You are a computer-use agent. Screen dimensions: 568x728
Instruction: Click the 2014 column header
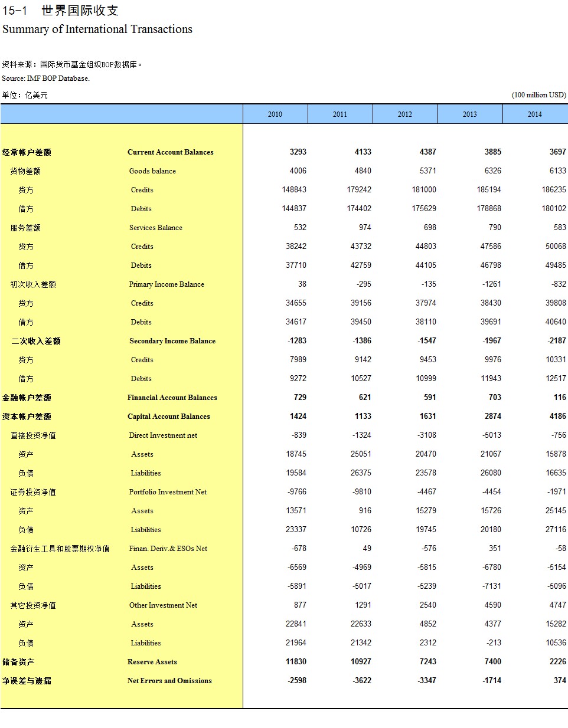click(x=535, y=114)
